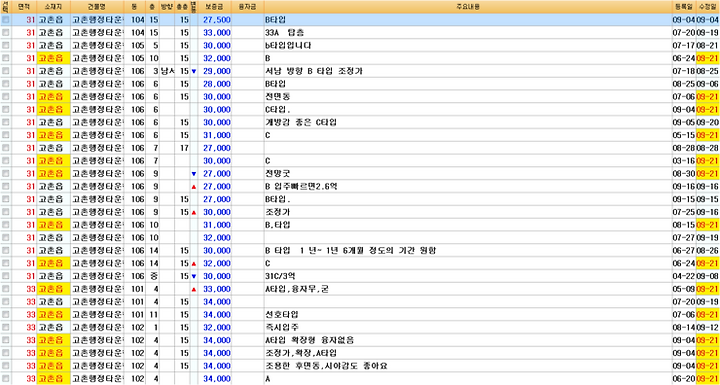Click the highlighted 고촌읍 cell in the 전망굿 row

coord(53,174)
